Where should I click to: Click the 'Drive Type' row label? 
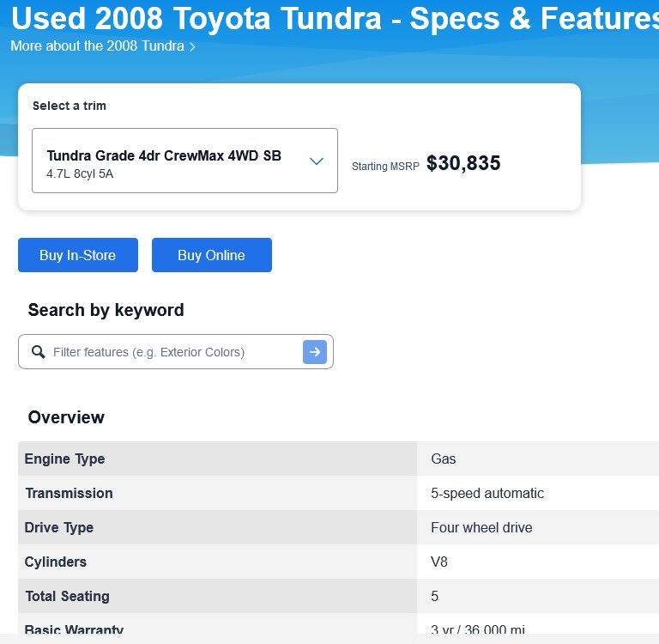tap(59, 527)
